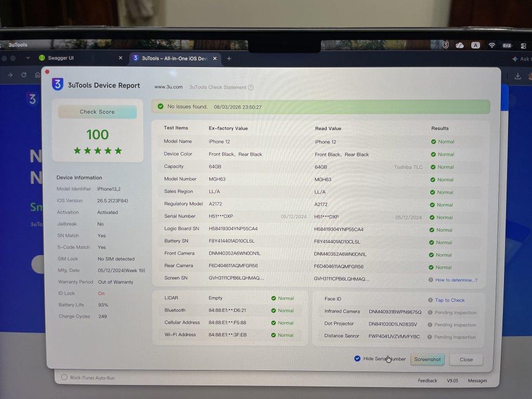Open the www.3u.com link

[169, 87]
